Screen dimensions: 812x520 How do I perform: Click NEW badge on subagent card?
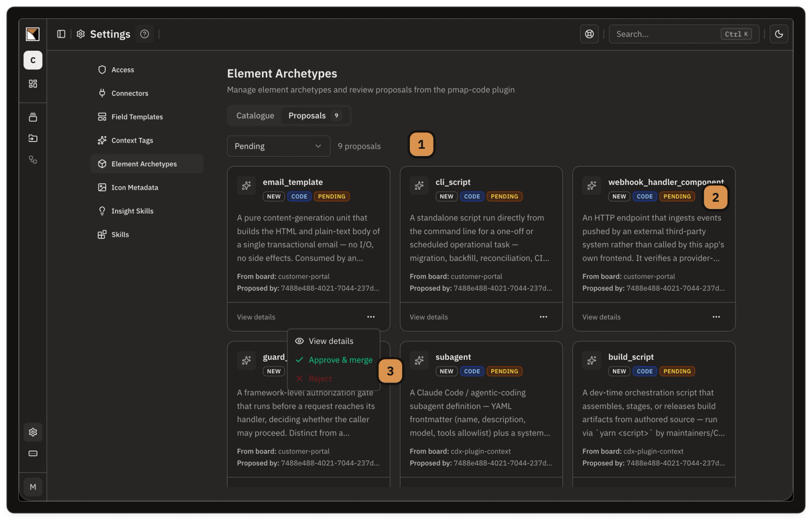tap(447, 371)
